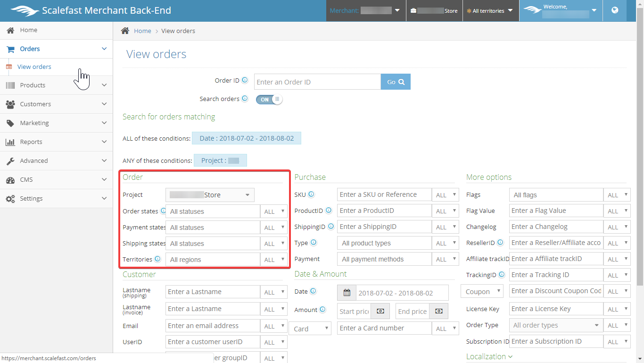Viewport: 644px width, 363px height.
Task: Open the Reports menu in sidebar
Action: 57,142
